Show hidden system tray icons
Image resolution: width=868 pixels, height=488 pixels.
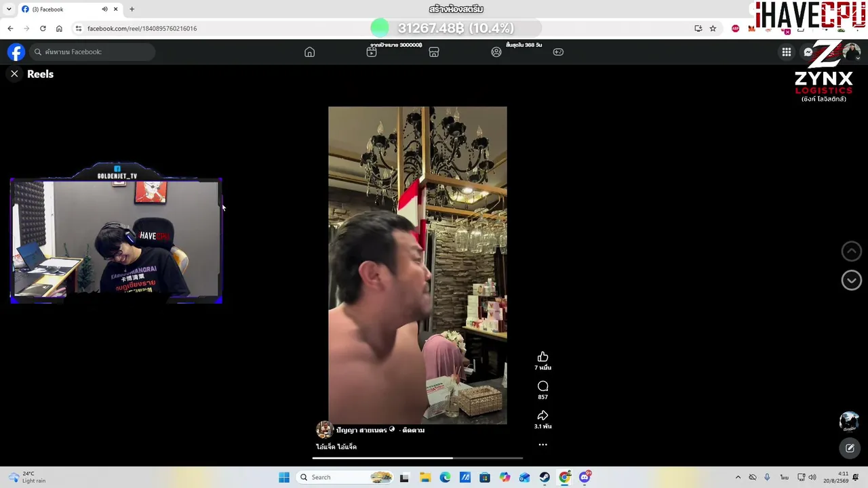[738, 477]
